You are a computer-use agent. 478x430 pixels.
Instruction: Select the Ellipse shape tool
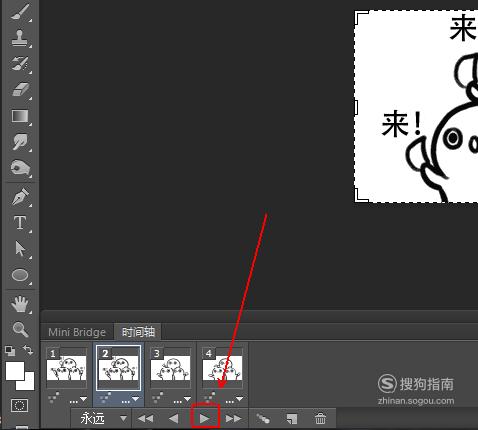(x=20, y=275)
